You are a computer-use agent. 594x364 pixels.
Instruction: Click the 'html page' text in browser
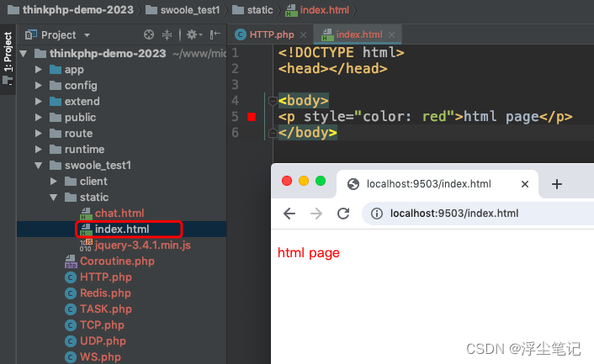(x=309, y=253)
